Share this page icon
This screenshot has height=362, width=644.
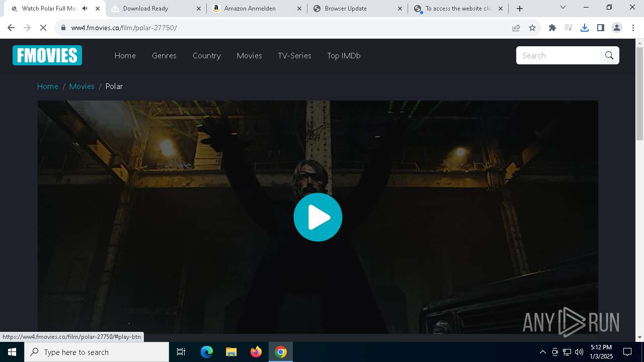tap(516, 28)
